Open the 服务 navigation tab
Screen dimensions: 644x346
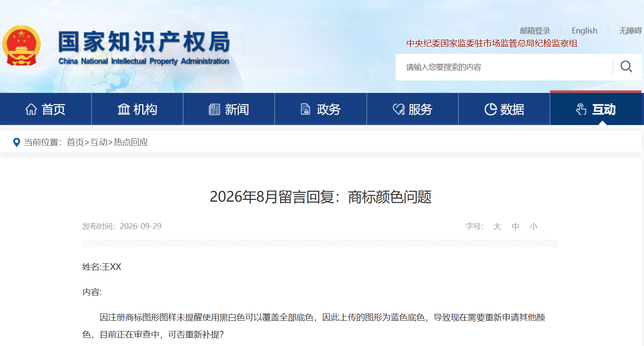(413, 109)
